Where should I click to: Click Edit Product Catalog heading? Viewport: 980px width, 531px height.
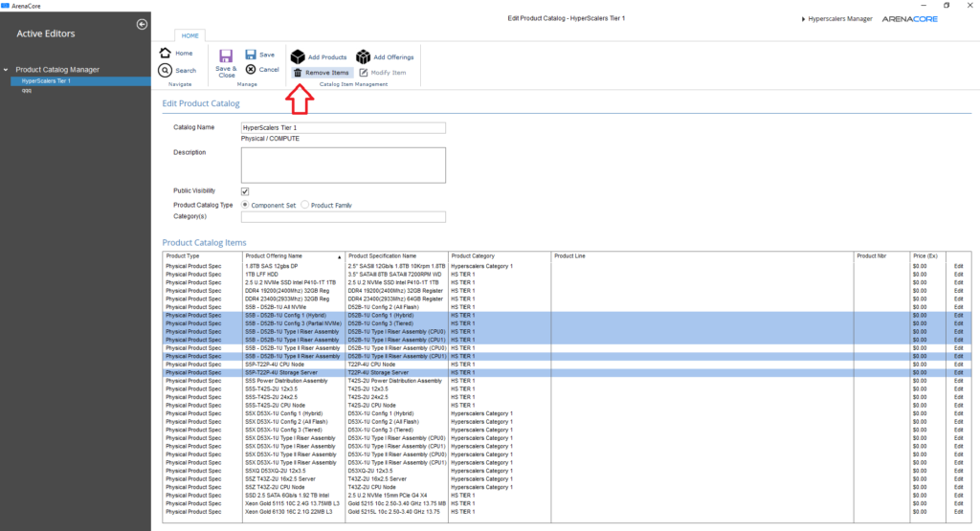(201, 103)
